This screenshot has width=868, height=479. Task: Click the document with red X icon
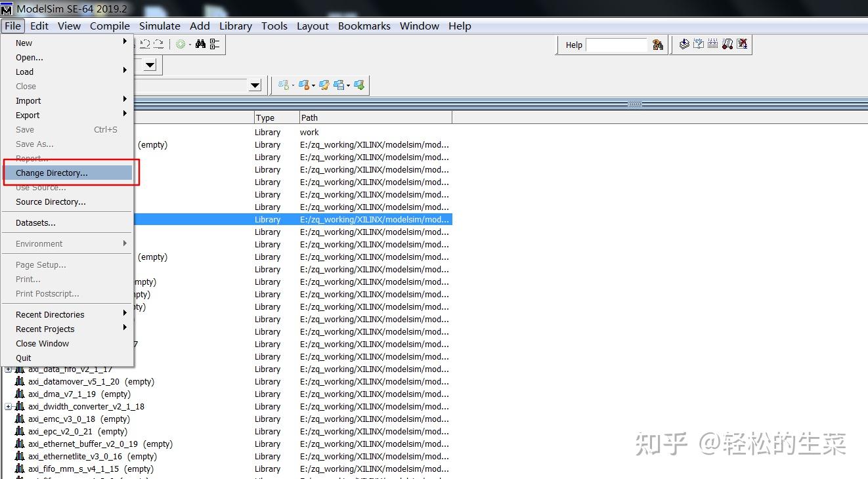click(x=742, y=44)
